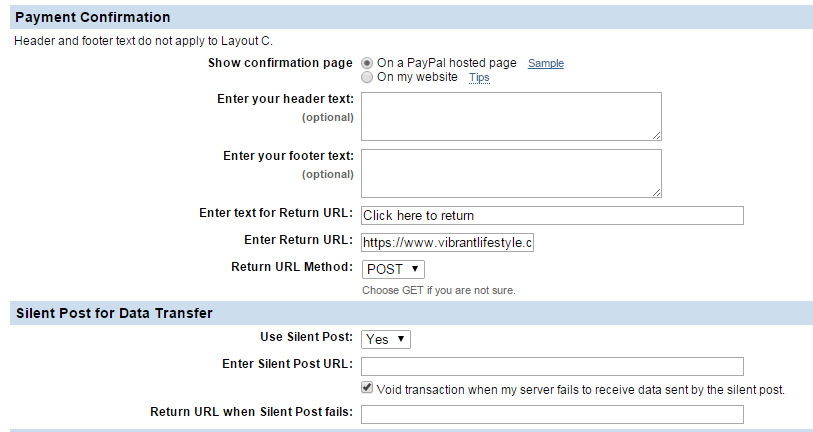Select "On a PayPal hosted page" radio button
Viewport: 813px width, 432px height.
point(367,63)
